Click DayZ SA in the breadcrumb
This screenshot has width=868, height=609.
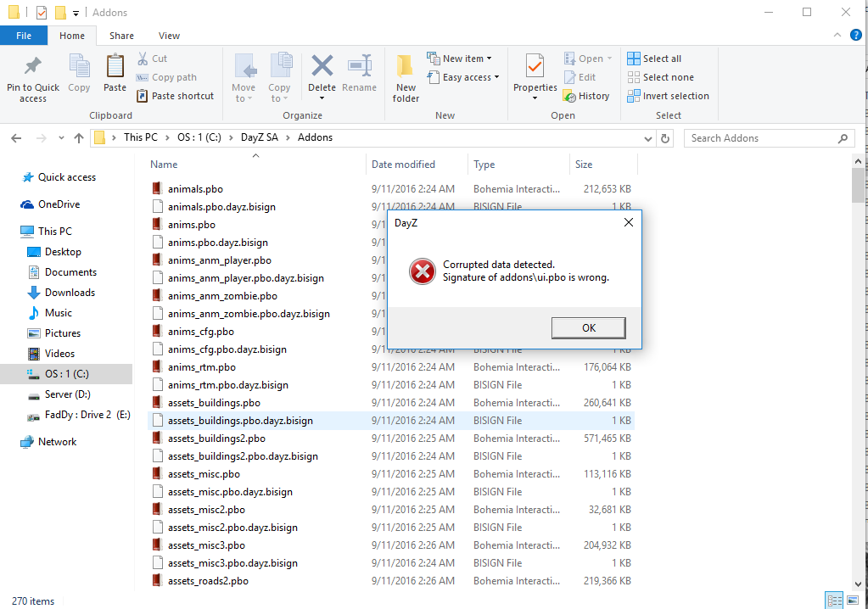pos(259,137)
